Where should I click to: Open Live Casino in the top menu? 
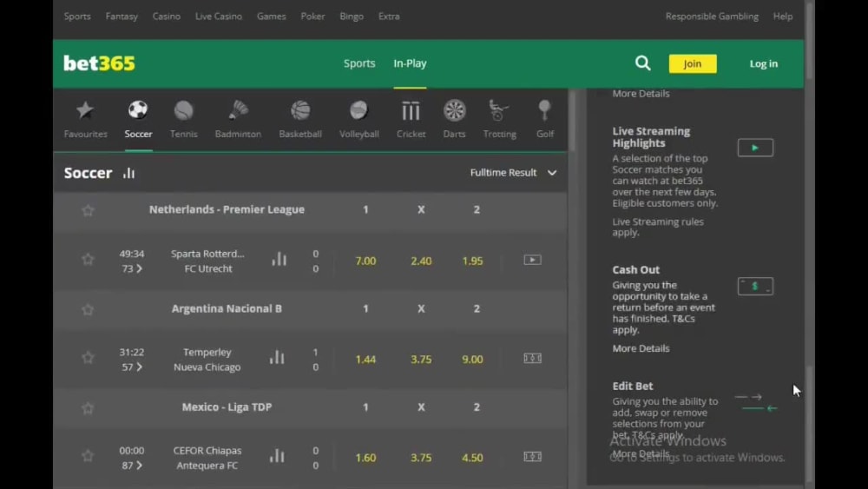point(218,17)
